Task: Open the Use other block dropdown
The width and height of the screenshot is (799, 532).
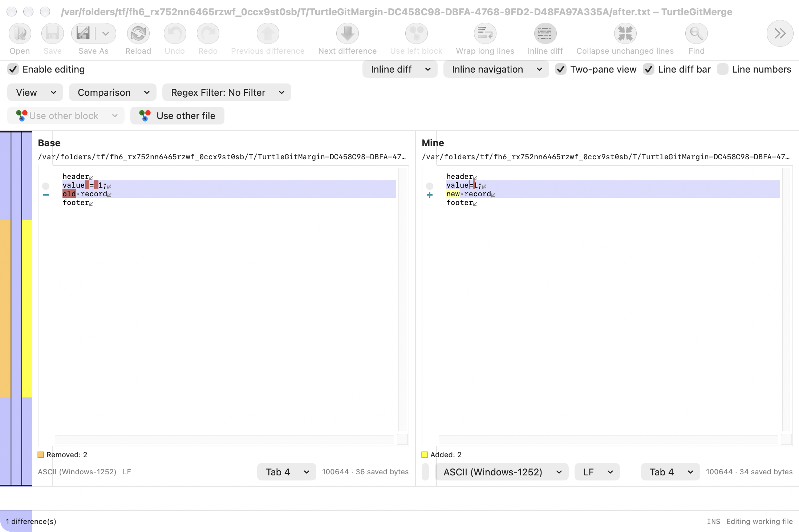Action: 66,115
